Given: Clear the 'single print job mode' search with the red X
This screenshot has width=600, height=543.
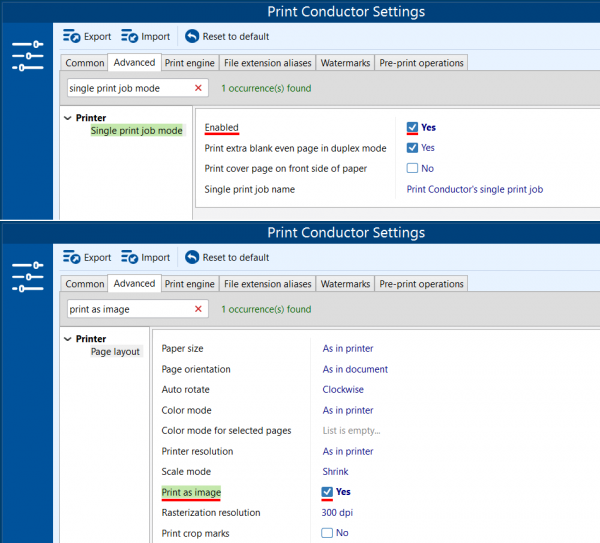Looking at the screenshot, I should 198,88.
